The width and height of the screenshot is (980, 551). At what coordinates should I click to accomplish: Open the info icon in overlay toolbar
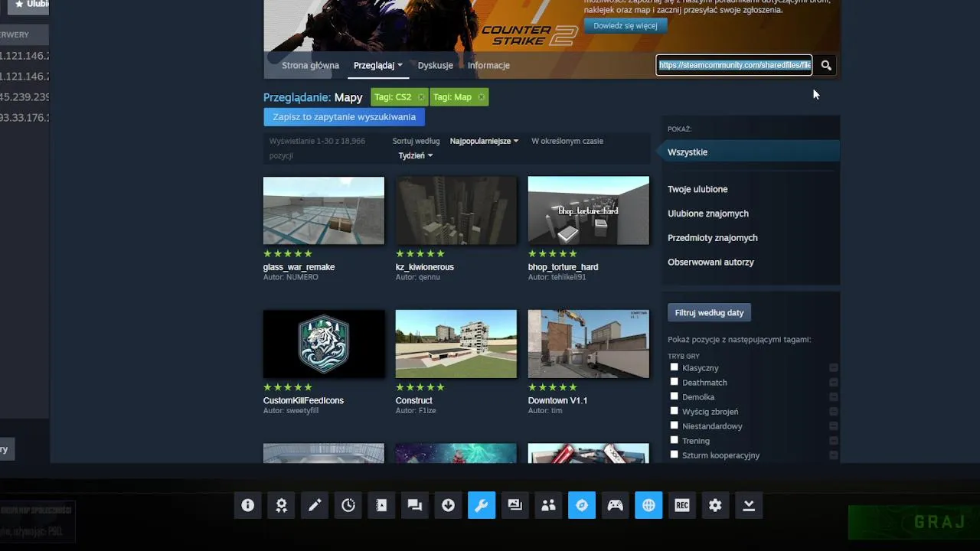(247, 505)
